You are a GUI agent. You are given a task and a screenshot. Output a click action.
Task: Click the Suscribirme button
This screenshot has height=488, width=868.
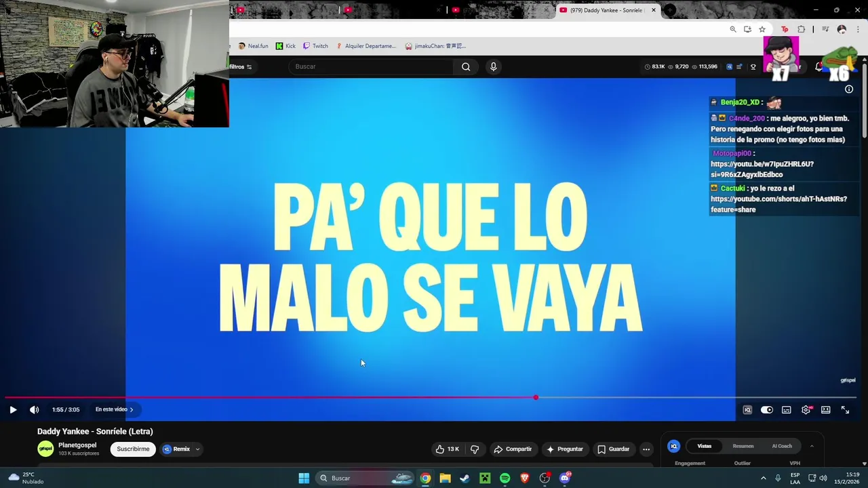133,449
